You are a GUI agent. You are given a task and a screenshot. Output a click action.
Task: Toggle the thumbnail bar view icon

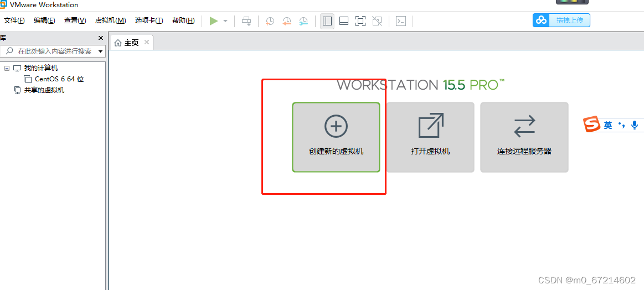pyautogui.click(x=344, y=21)
